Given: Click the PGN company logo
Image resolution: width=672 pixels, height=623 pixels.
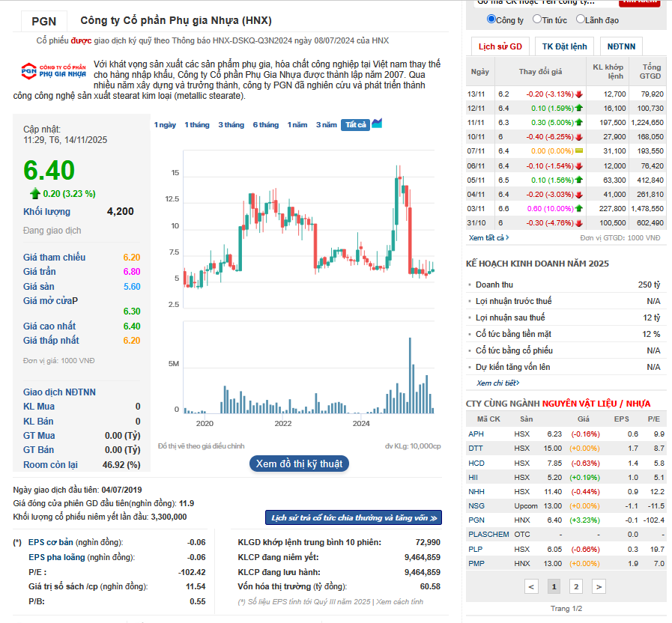Looking at the screenshot, I should click(54, 70).
